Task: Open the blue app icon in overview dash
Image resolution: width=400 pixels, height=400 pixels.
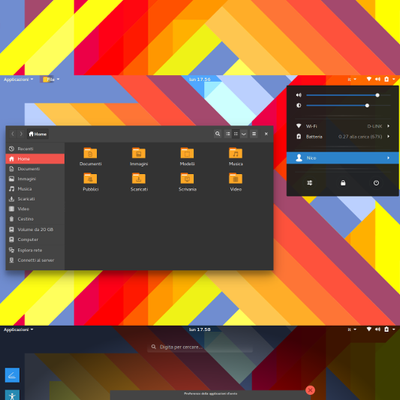Action: 12,375
